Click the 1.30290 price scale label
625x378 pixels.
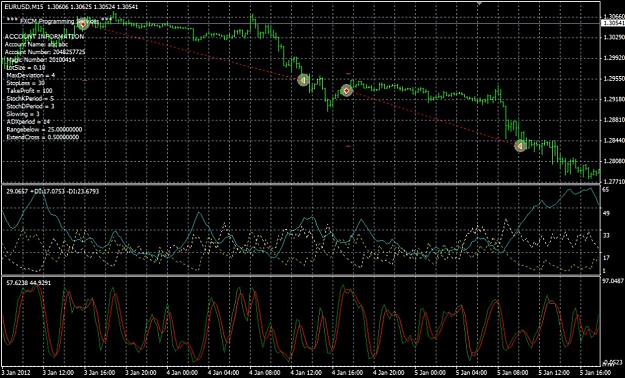(x=614, y=37)
